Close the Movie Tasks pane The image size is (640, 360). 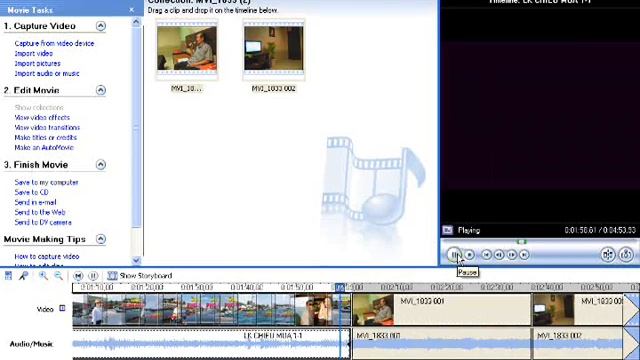[x=131, y=10]
